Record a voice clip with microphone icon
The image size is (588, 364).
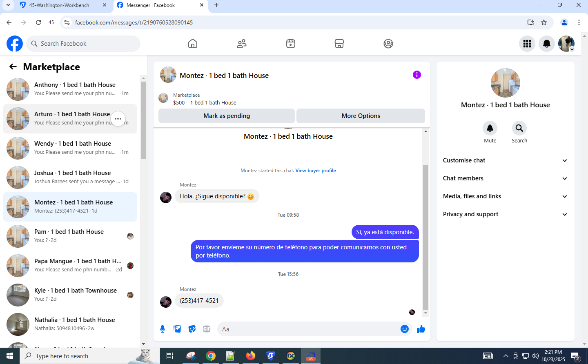[x=163, y=329]
